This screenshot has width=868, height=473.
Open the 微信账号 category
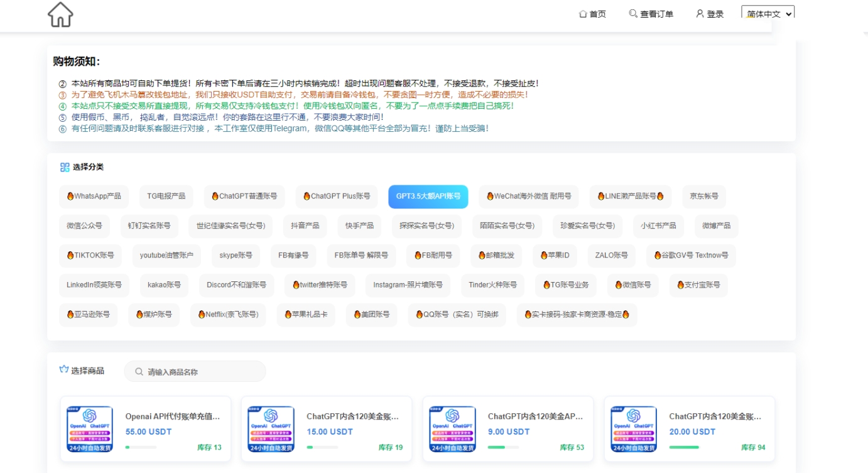(633, 285)
